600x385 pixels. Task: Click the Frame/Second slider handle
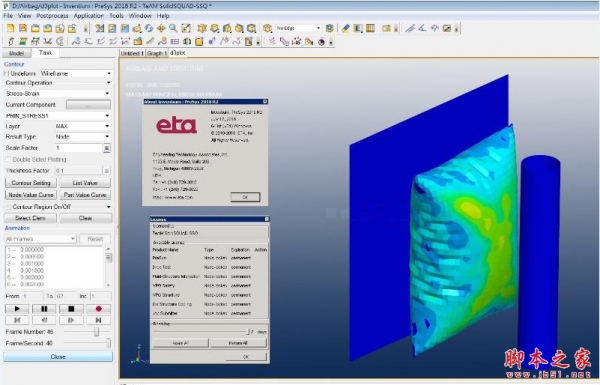point(108,343)
